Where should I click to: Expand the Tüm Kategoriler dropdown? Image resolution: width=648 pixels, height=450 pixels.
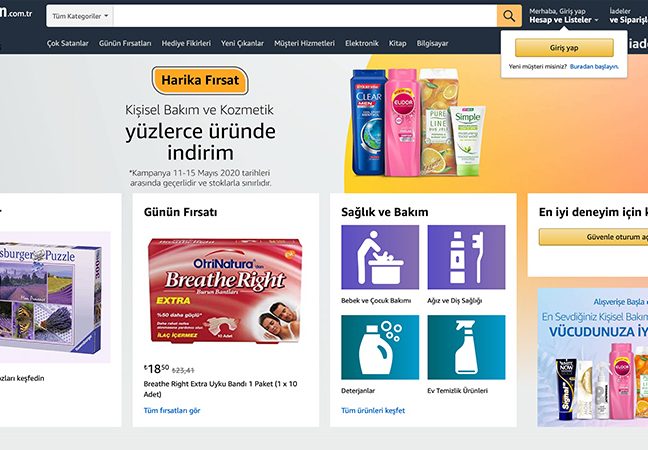(80, 16)
